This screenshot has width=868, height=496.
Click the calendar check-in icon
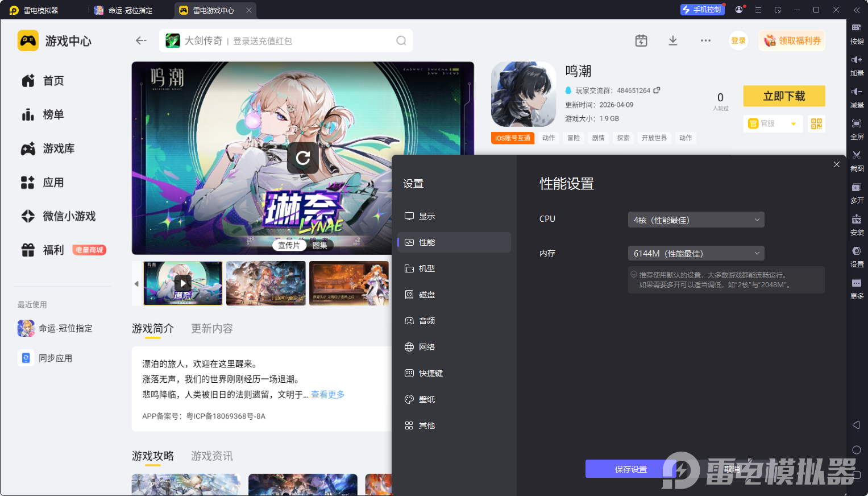tap(641, 40)
